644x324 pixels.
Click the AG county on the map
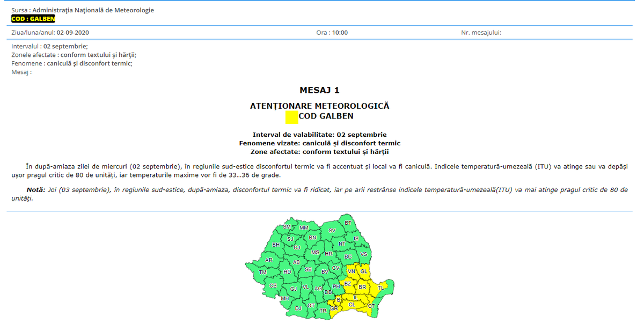point(318,289)
